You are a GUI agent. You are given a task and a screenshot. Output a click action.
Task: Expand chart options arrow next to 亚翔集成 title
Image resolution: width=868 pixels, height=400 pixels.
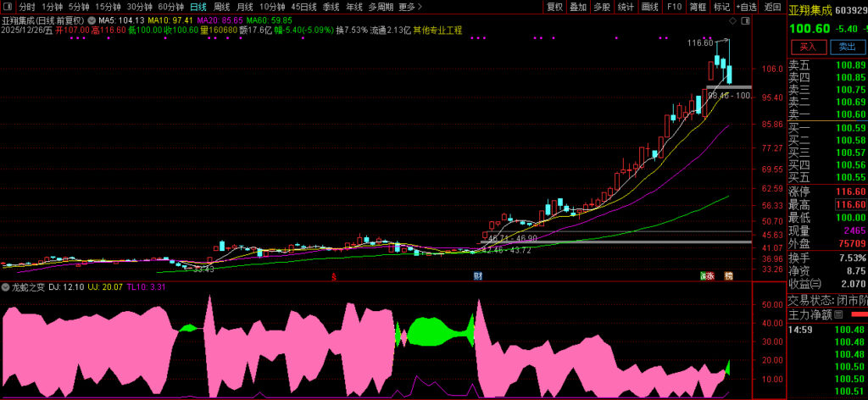click(90, 19)
